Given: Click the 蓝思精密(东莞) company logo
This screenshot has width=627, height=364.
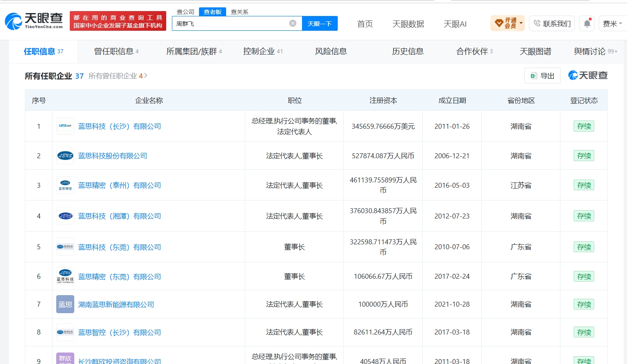Looking at the screenshot, I should pyautogui.click(x=65, y=277).
